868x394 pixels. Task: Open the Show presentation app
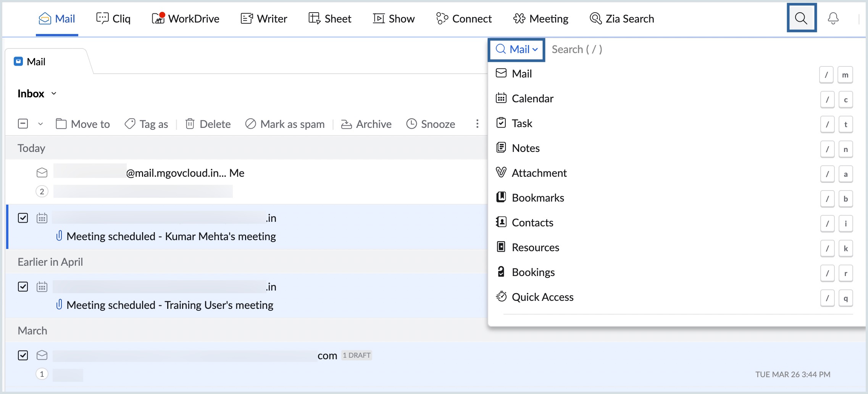(394, 19)
